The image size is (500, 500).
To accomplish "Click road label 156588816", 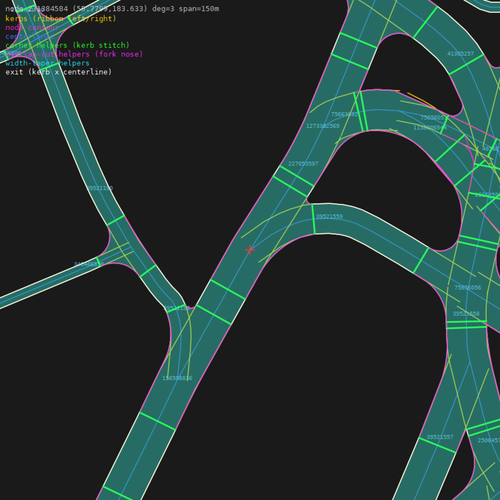I will tap(177, 378).
